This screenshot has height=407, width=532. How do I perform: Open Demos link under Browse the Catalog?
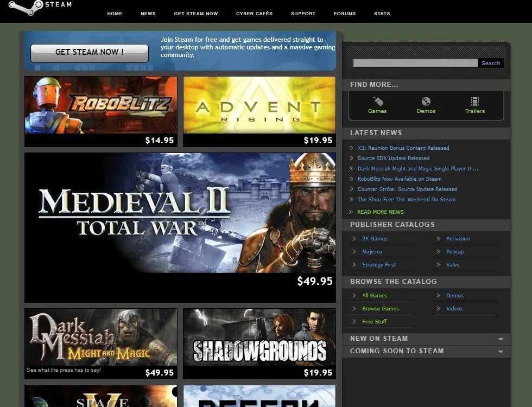(455, 295)
